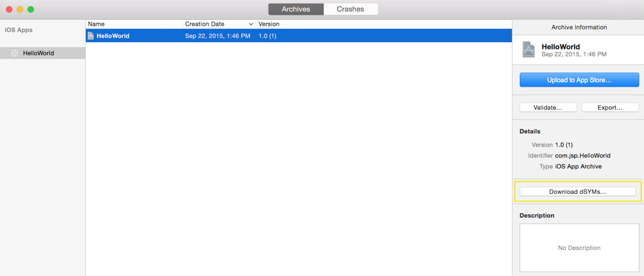Click the iOS App Archive type value
This screenshot has height=276, width=644.
coord(578,166)
